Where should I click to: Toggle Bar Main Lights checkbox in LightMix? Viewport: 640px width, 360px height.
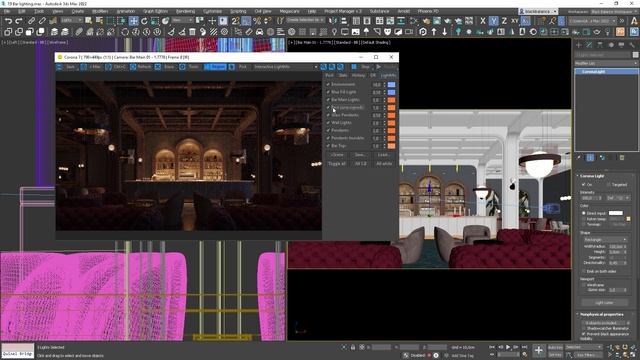[328, 100]
